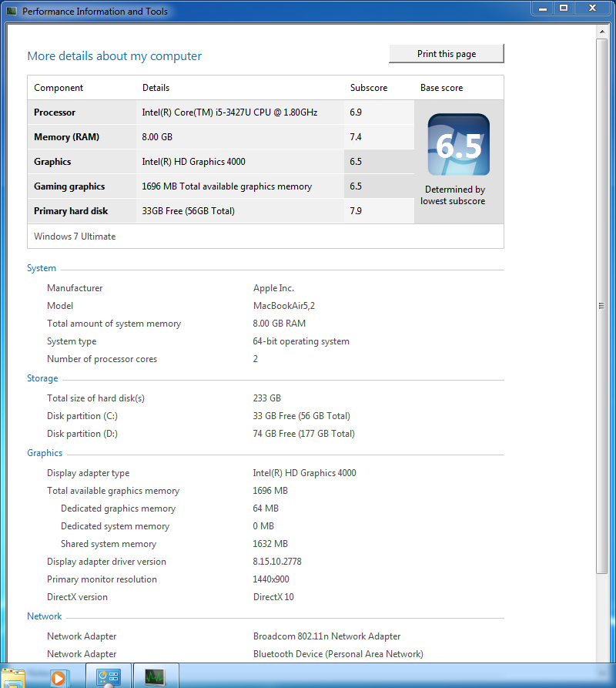Click the Print this page button
The height and width of the screenshot is (688, 616).
[x=447, y=53]
